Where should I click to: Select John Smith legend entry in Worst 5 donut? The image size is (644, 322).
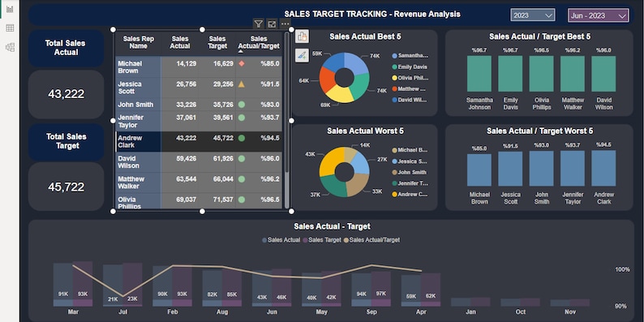(410, 173)
